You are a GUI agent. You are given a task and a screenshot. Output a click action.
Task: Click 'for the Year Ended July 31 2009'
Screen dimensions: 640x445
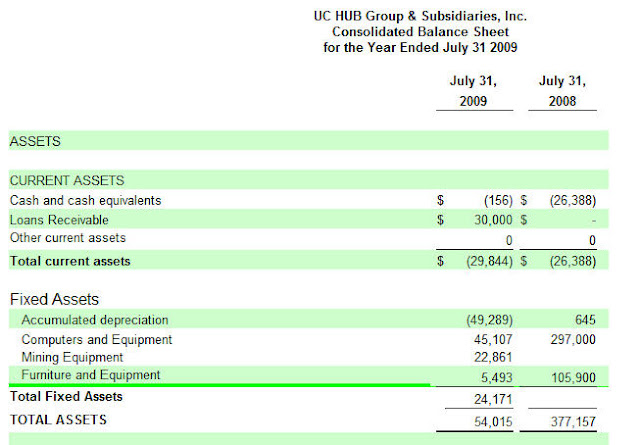420,48
